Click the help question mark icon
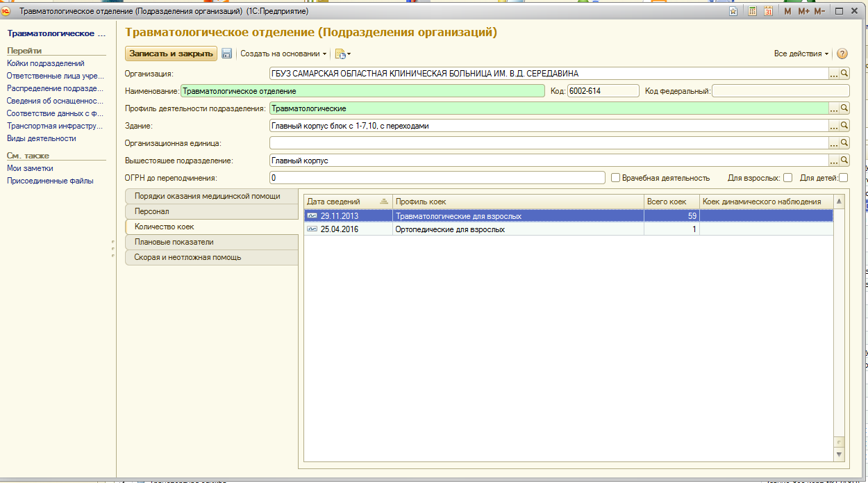 (842, 54)
